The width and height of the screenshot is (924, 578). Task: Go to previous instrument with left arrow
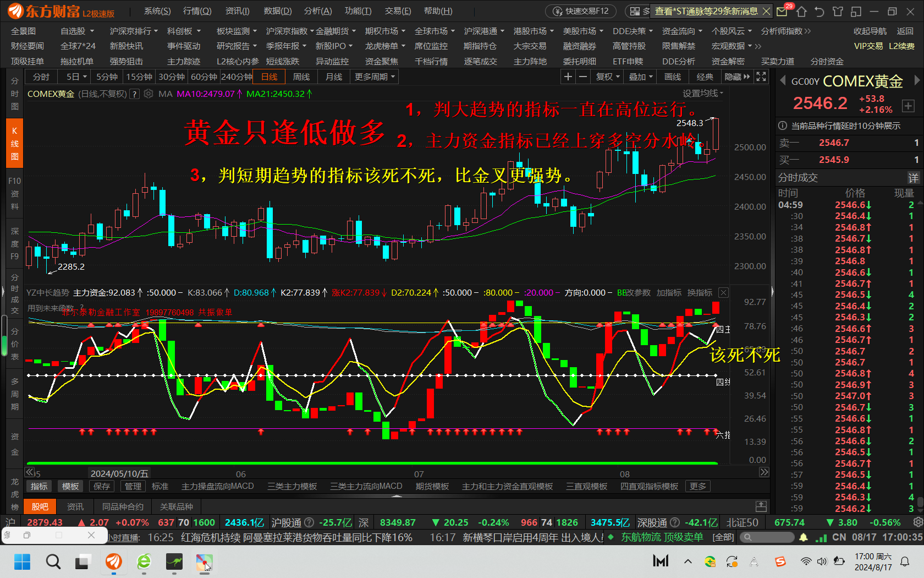click(782, 81)
